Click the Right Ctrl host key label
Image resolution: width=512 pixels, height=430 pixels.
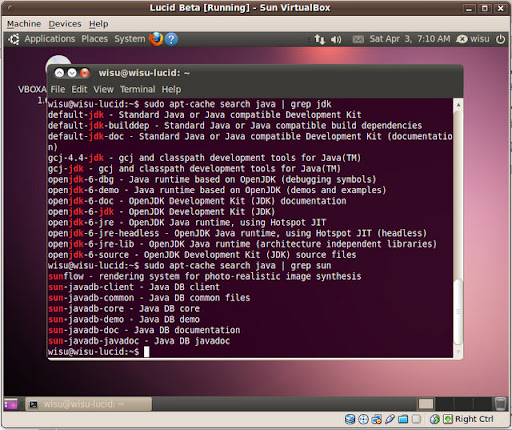pos(474,419)
